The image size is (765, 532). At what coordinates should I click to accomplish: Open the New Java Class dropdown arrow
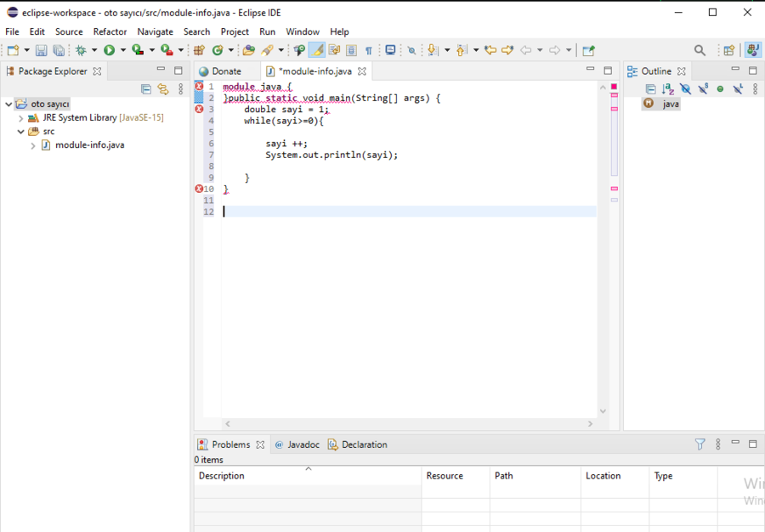231,50
